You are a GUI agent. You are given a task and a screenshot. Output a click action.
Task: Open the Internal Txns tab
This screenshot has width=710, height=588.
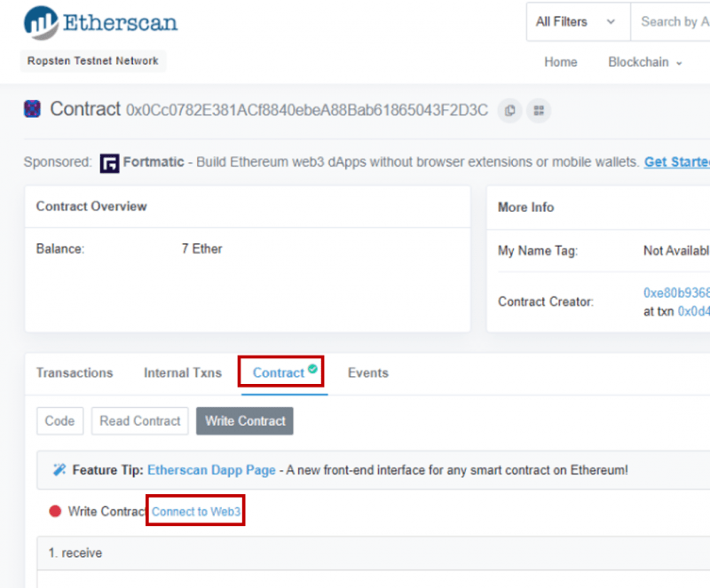(x=182, y=372)
